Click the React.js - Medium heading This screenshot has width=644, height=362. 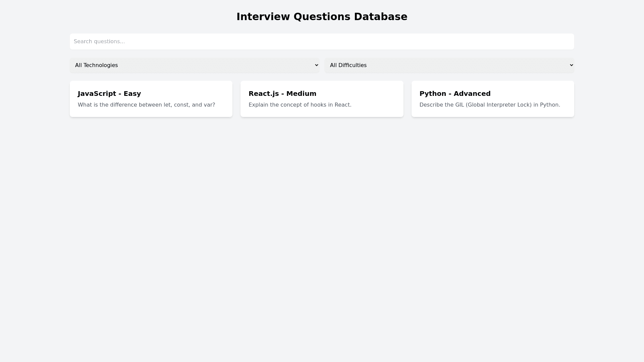click(x=282, y=94)
